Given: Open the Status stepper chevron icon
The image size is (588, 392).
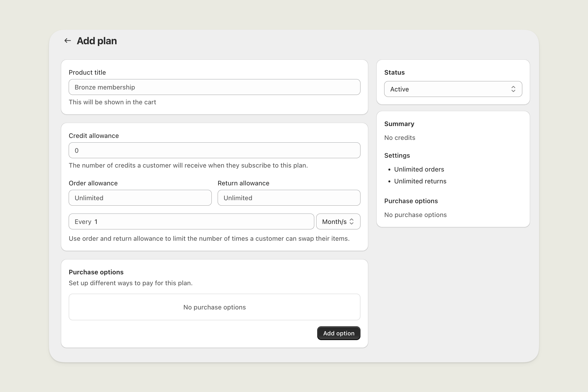Looking at the screenshot, I should [513, 89].
